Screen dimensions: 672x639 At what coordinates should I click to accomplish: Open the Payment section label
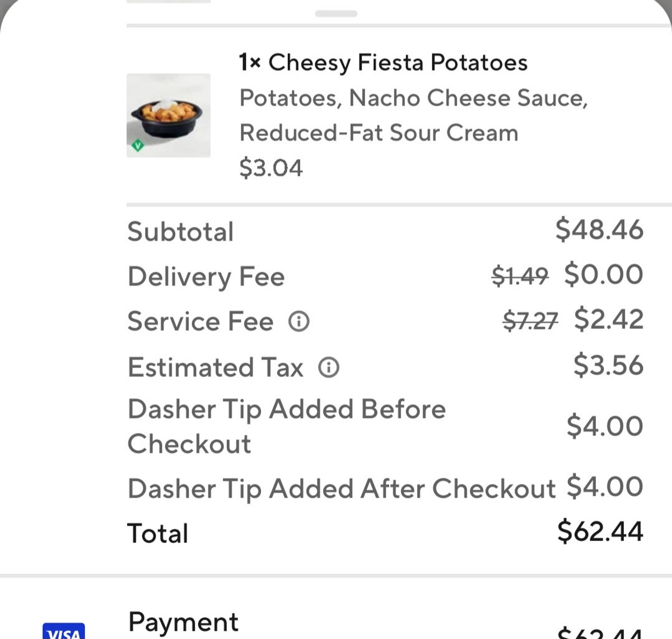coord(183,622)
